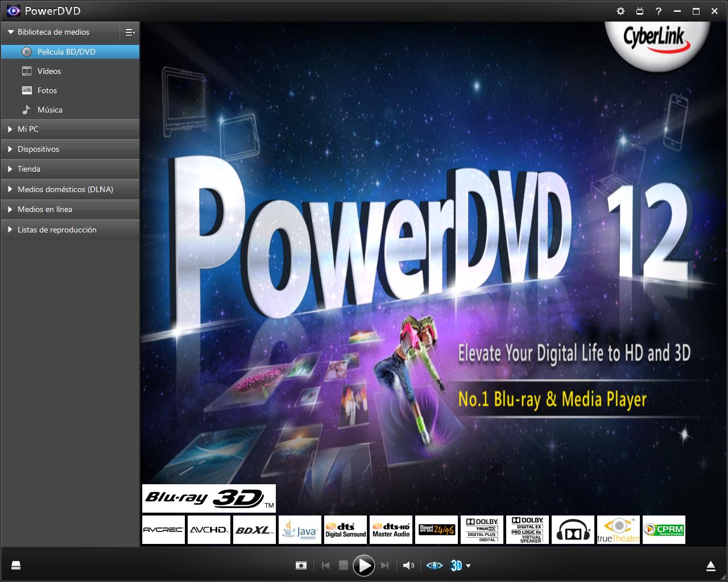This screenshot has width=728, height=582.
Task: Click the film strip icon beside Vídeos
Action: [x=27, y=71]
